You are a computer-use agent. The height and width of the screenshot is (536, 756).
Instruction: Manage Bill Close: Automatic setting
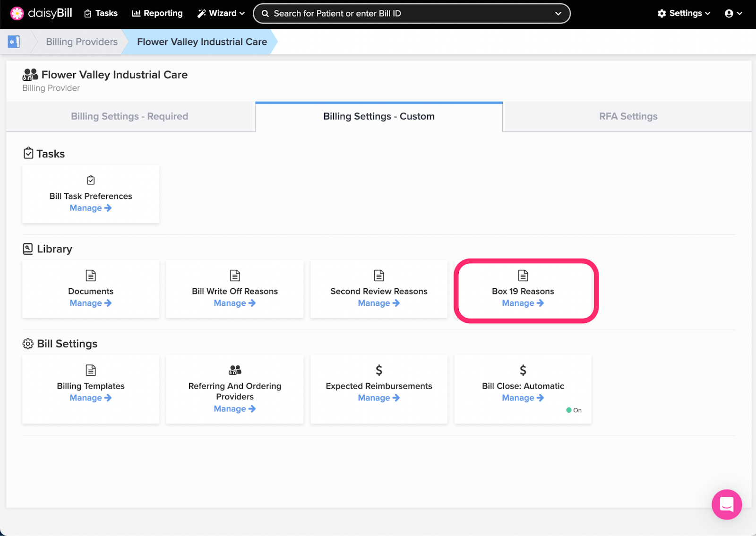523,398
